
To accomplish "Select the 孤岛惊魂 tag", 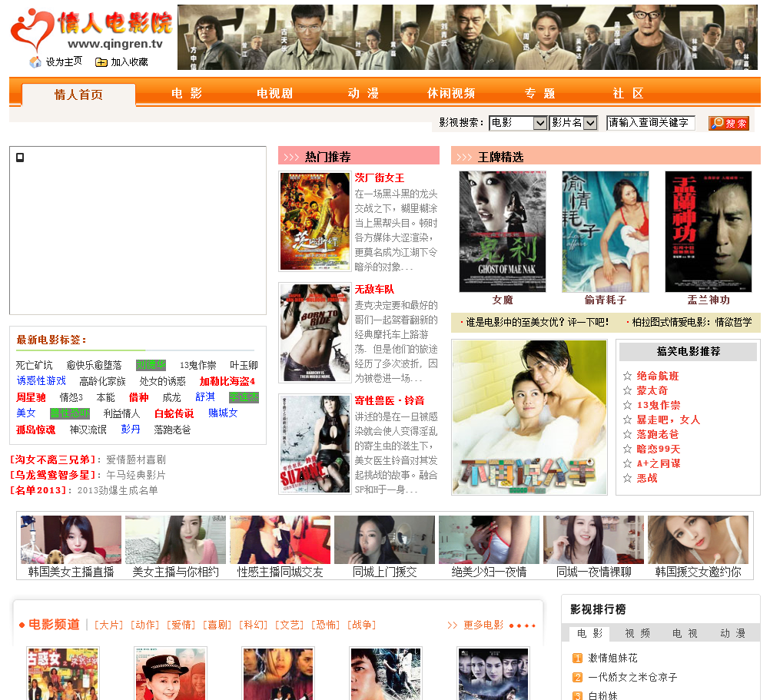I will tap(36, 430).
